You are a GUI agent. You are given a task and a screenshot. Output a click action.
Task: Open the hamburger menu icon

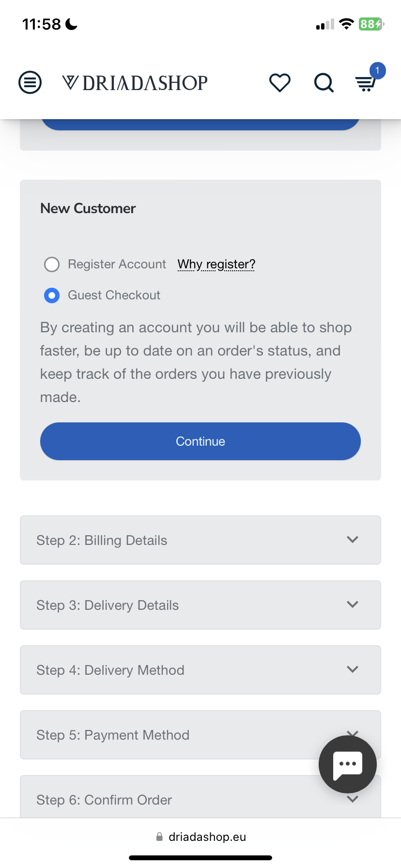(30, 82)
